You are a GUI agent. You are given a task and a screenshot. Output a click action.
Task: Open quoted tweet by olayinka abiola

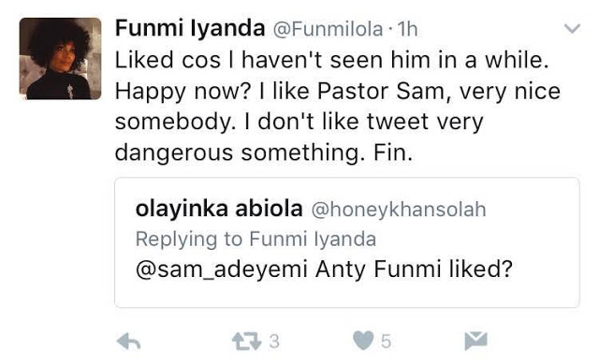[x=347, y=242]
